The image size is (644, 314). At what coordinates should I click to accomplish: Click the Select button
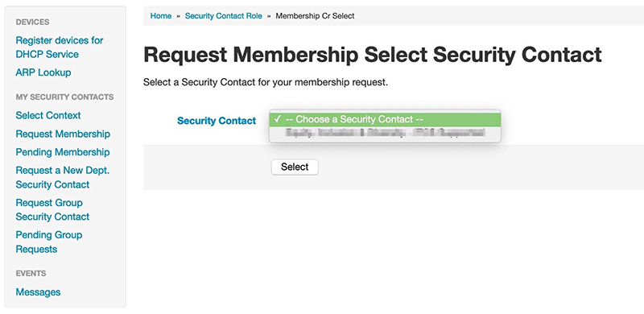(295, 167)
